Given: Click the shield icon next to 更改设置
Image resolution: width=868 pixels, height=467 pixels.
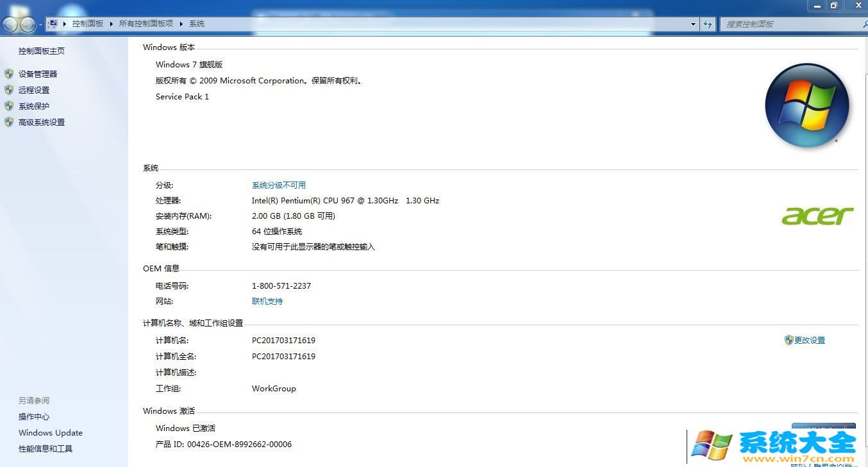Looking at the screenshot, I should [x=789, y=340].
